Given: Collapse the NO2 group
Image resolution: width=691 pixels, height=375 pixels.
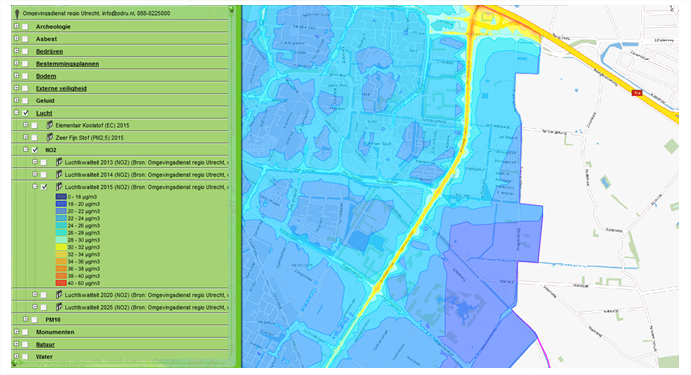Looking at the screenshot, I should click(x=26, y=150).
